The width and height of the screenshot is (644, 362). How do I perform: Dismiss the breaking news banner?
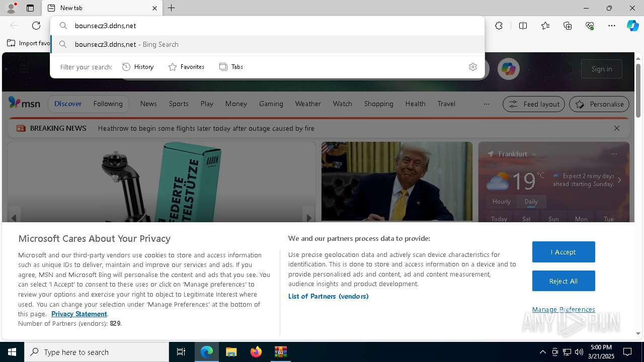pyautogui.click(x=617, y=128)
